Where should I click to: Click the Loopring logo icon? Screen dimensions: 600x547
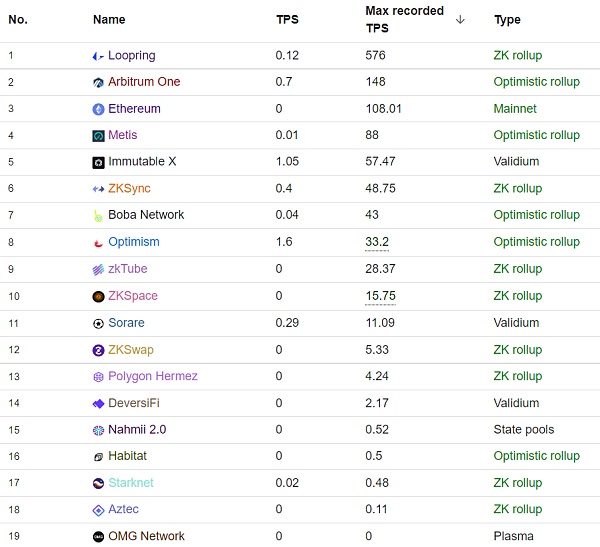click(98, 56)
